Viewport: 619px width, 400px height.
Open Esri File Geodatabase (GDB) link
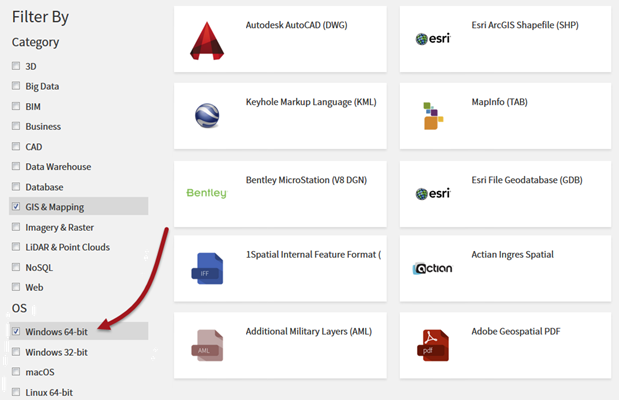(x=527, y=180)
